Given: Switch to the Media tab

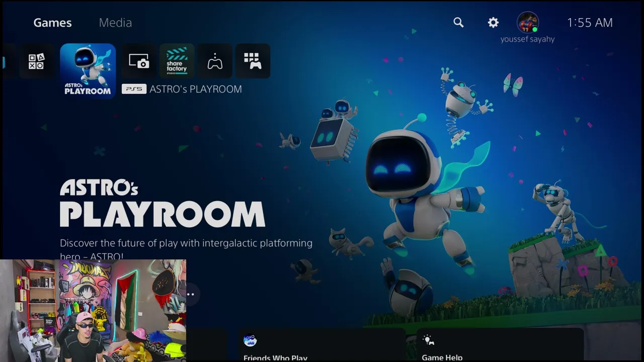Looking at the screenshot, I should 115,23.
